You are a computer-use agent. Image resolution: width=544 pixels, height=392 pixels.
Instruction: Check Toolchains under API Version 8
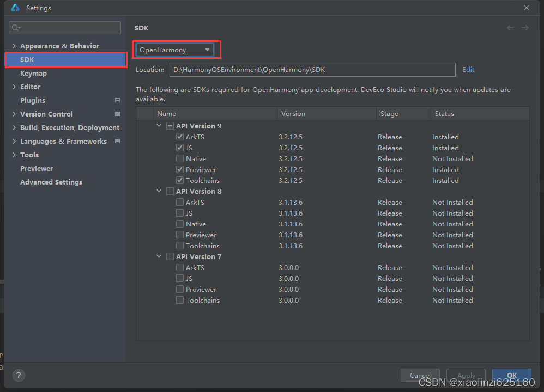(180, 246)
